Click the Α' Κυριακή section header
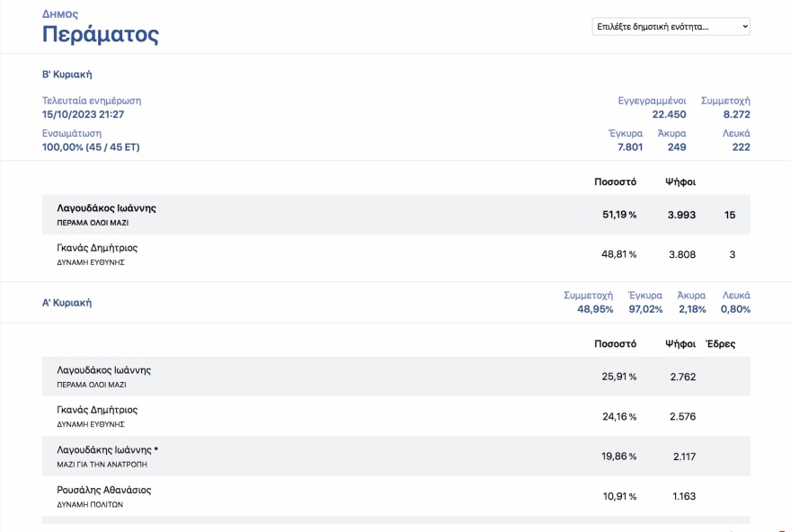The height and width of the screenshot is (532, 791). [x=67, y=303]
